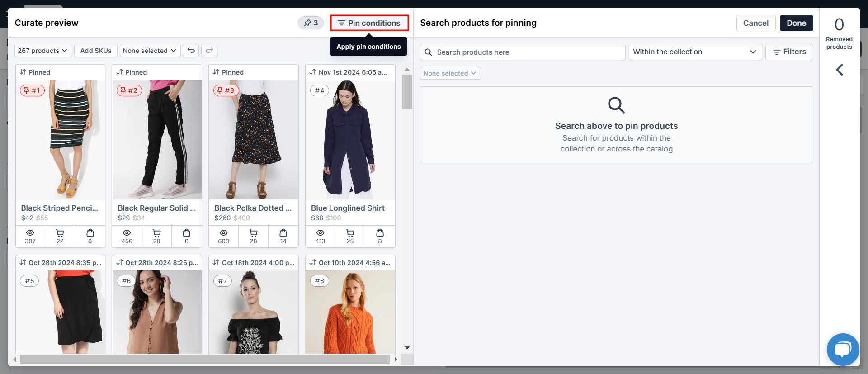Click views eye icon showing 608

coord(224,233)
